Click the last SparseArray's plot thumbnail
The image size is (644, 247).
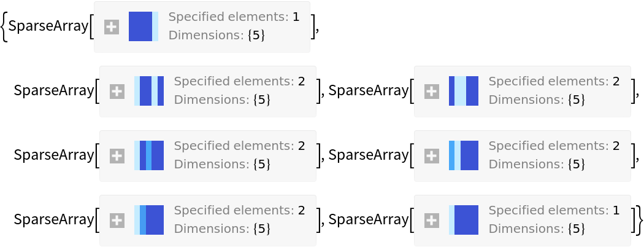pos(464,220)
